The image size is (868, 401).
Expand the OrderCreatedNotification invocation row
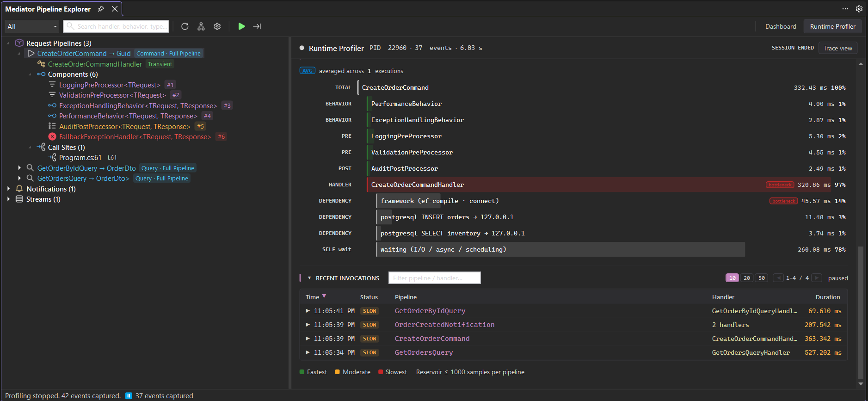tap(308, 325)
